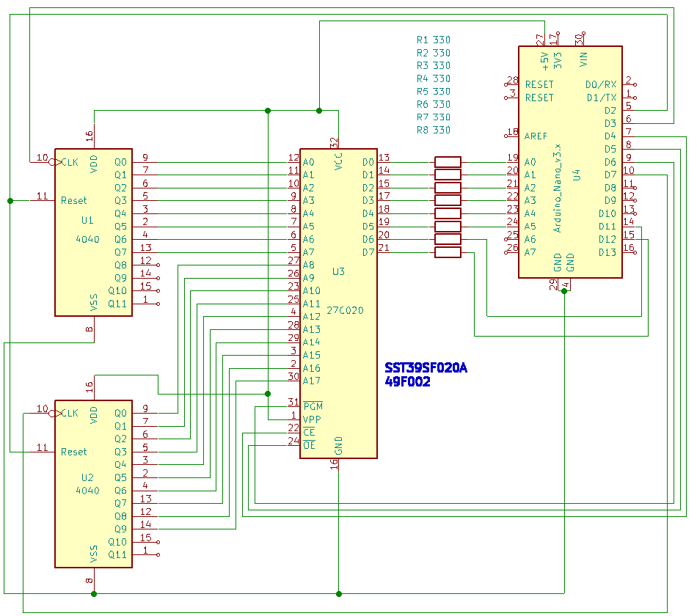Image resolution: width=697 pixels, height=616 pixels.
Task: Select the resistor symbol on U3's D4 line
Action: click(448, 214)
